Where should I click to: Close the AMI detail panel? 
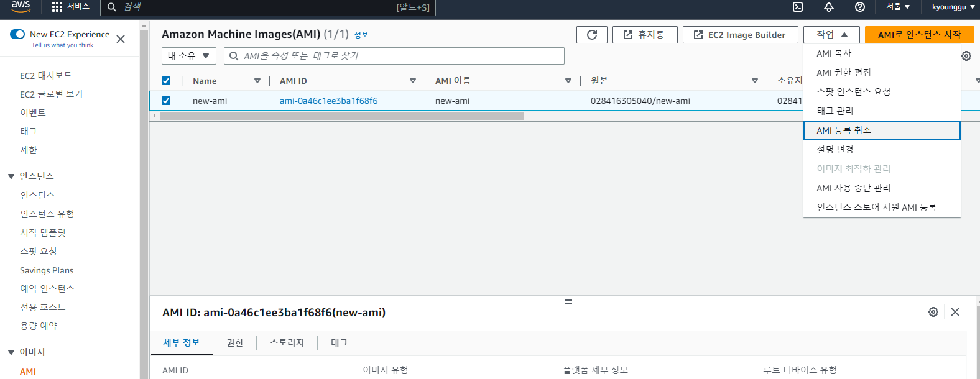[x=955, y=312]
